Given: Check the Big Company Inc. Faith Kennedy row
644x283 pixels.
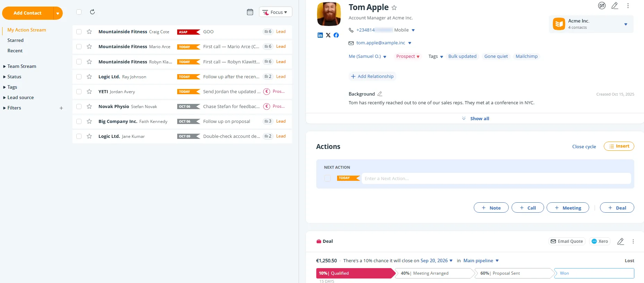Looking at the screenshot, I should pyautogui.click(x=79, y=121).
